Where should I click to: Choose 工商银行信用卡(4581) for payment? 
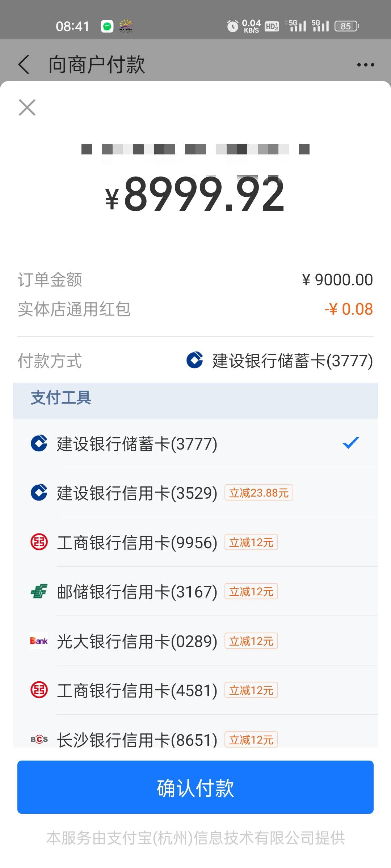click(x=195, y=690)
